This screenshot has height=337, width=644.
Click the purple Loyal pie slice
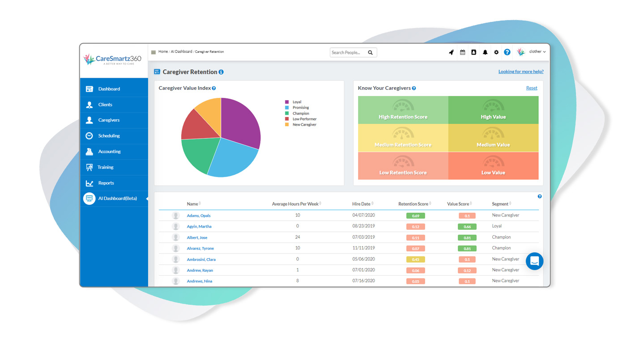click(239, 121)
